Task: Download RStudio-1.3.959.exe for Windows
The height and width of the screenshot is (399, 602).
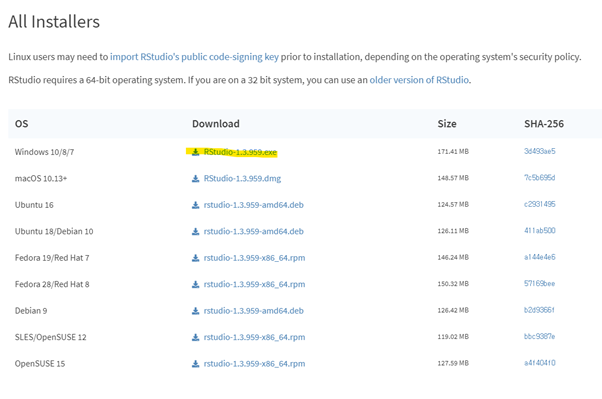Action: point(240,152)
